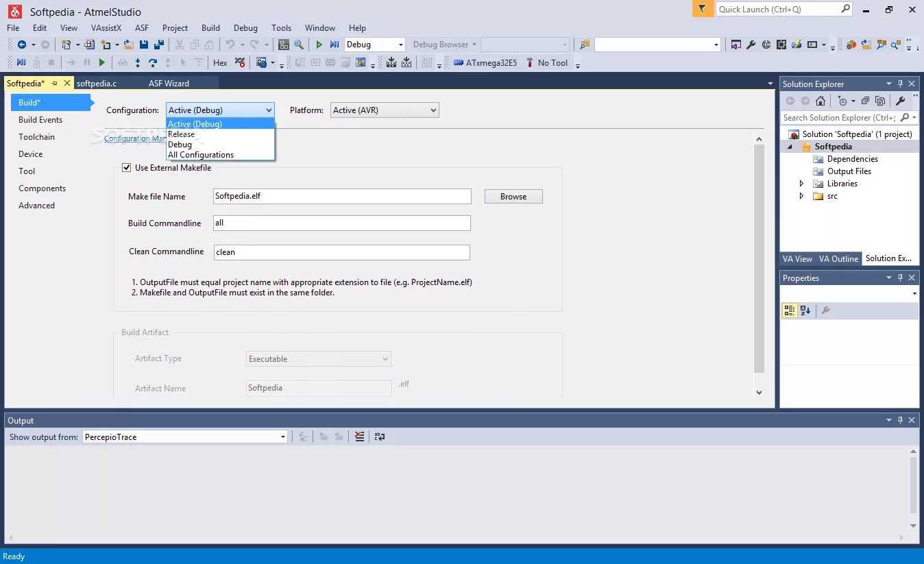Open the Components settings page
Screen dimensions: 924x564
pos(42,188)
